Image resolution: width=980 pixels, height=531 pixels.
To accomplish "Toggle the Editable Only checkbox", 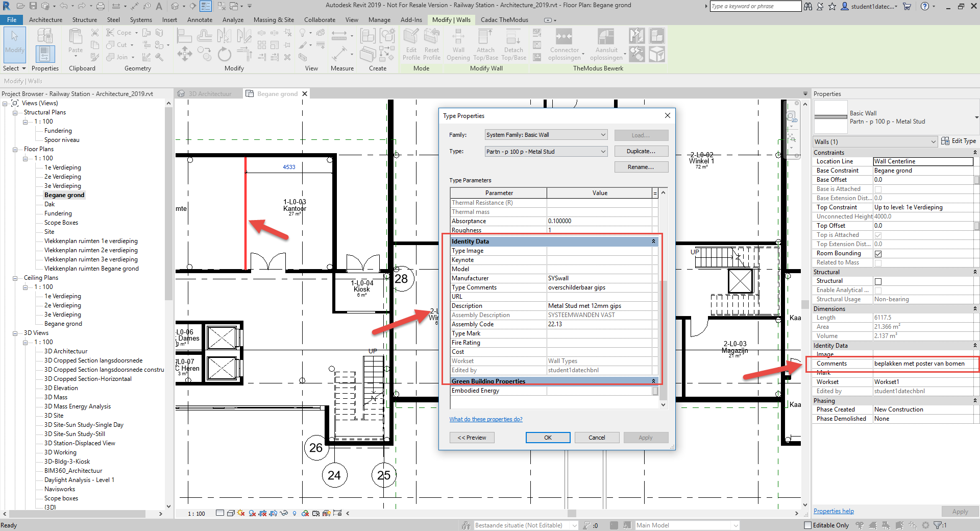I will [807, 525].
